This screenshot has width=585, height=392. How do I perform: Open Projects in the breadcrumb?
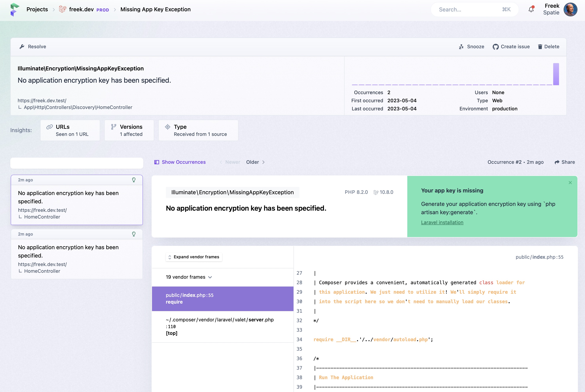pos(37,9)
